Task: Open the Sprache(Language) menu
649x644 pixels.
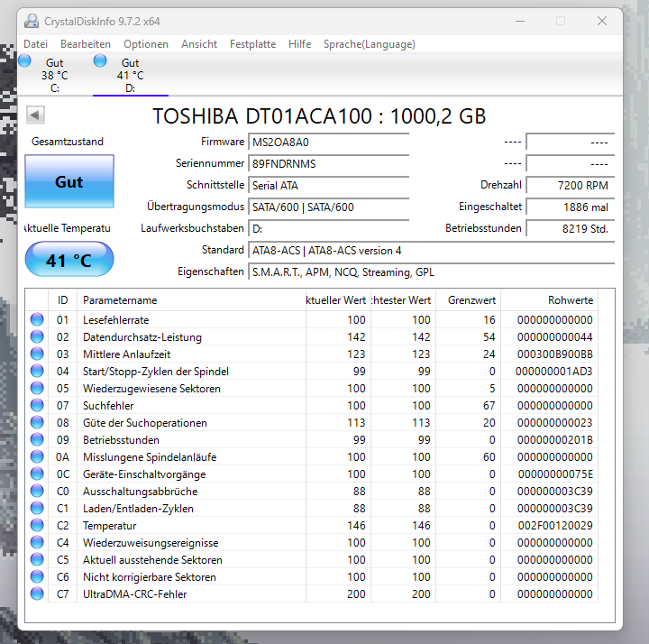Action: tap(370, 44)
